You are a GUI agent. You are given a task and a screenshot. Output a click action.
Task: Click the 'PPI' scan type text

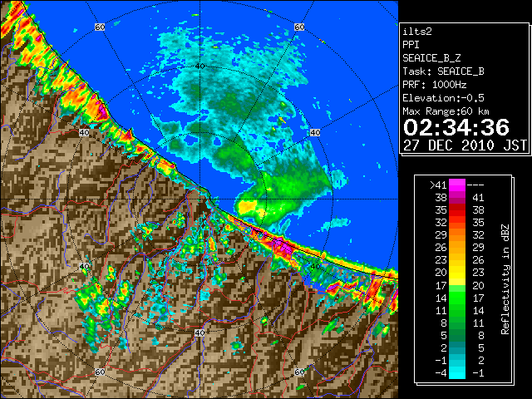[x=411, y=45]
